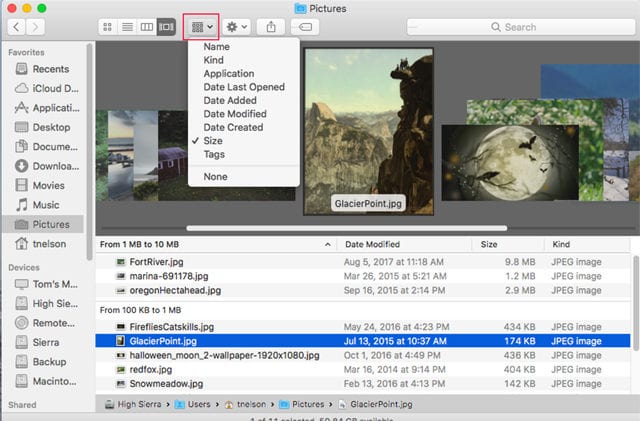Select Cover Flow view button
Viewport: 640px width, 421px height.
coord(166,27)
